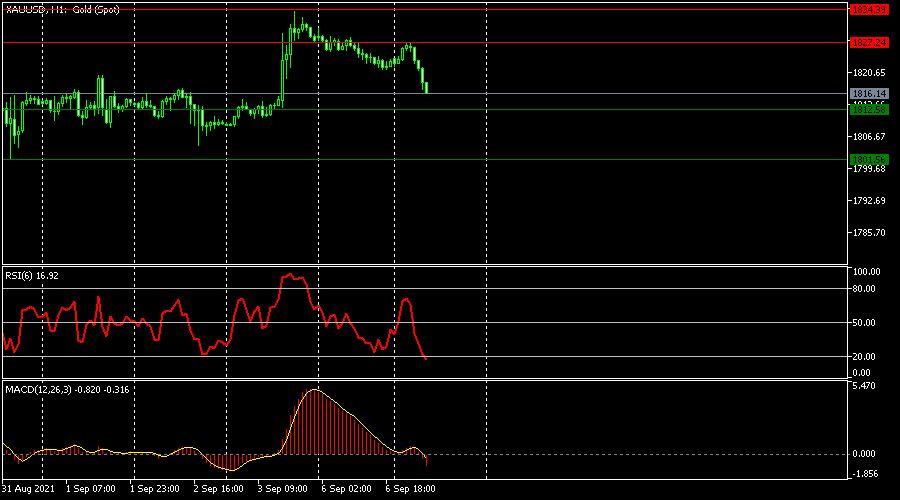The width and height of the screenshot is (900, 500).
Task: Click the MACD -1.856 scale value
Action: tap(865, 474)
